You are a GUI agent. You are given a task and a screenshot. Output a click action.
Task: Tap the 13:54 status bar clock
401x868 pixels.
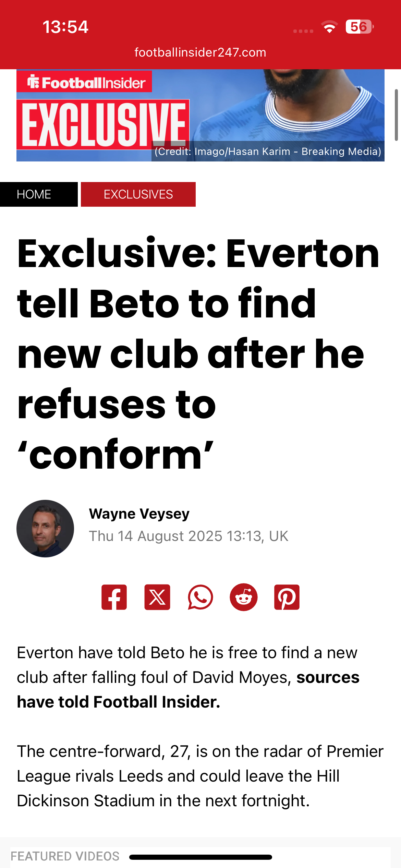pyautogui.click(x=65, y=27)
